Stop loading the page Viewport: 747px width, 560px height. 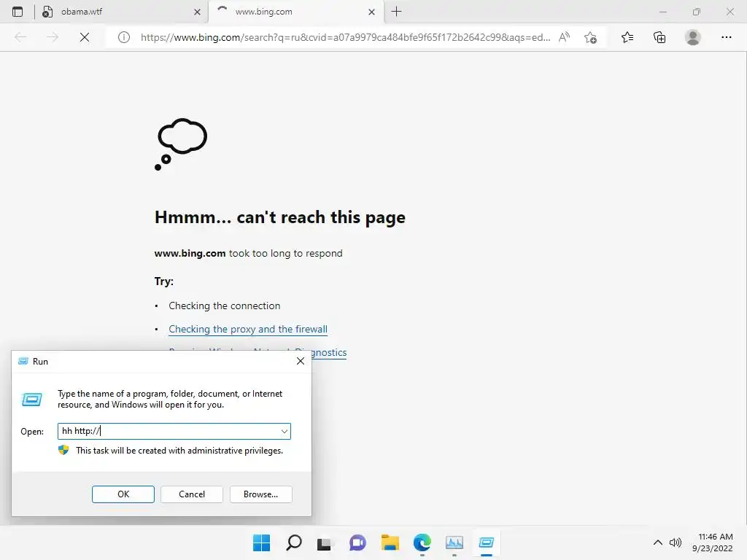85,37
